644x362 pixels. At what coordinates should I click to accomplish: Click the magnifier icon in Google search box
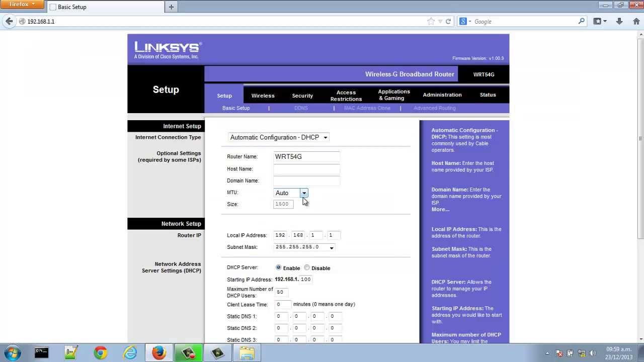tap(582, 21)
